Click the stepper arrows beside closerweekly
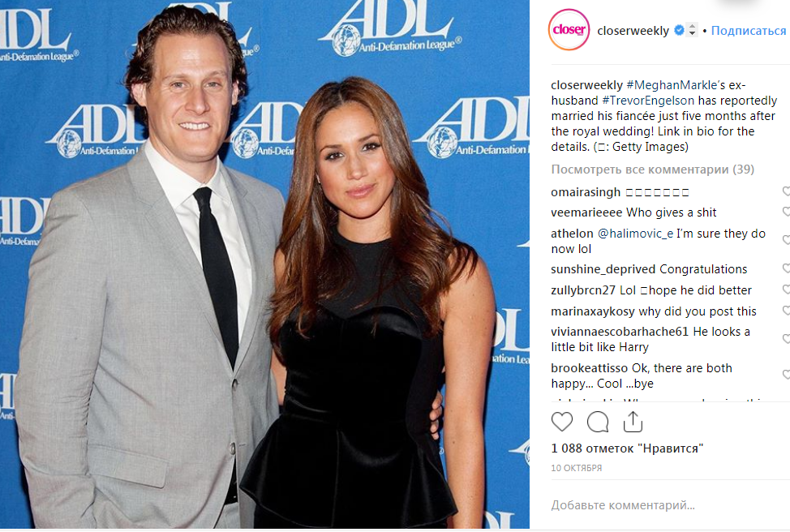 [692, 30]
